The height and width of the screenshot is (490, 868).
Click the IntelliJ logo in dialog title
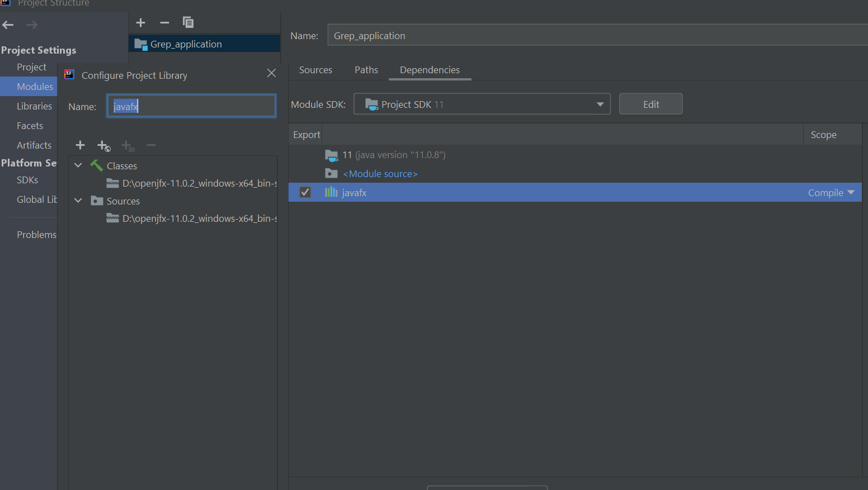69,74
